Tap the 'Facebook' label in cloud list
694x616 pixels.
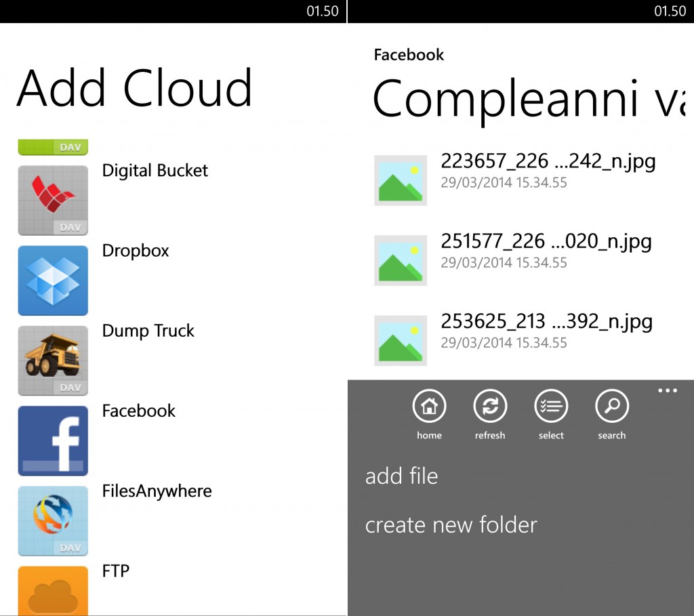[x=138, y=411]
